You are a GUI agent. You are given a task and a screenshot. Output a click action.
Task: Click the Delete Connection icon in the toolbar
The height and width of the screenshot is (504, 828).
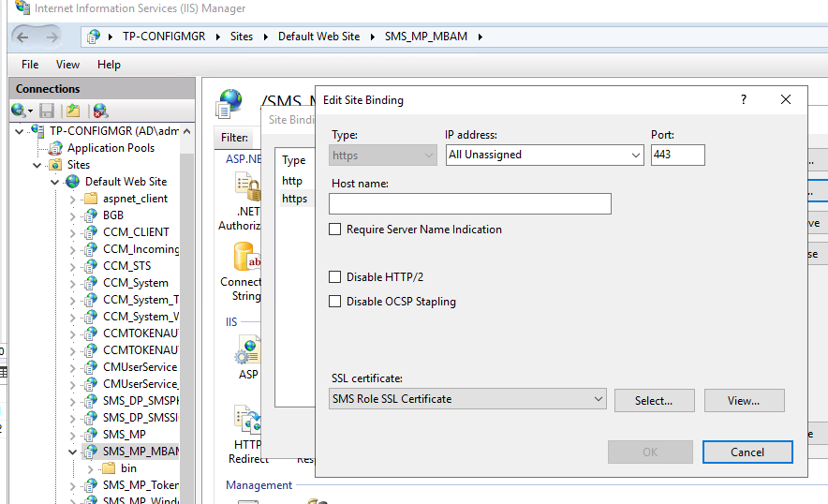tap(100, 111)
